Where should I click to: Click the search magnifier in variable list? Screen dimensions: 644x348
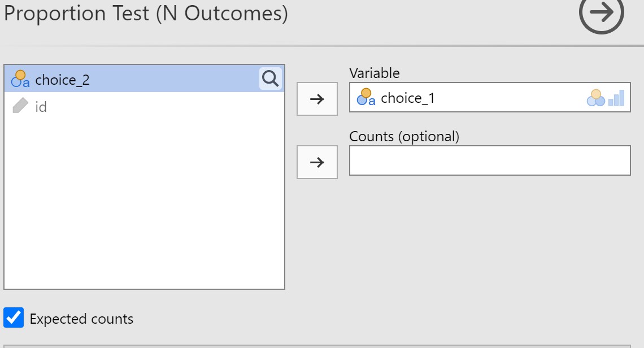(271, 79)
